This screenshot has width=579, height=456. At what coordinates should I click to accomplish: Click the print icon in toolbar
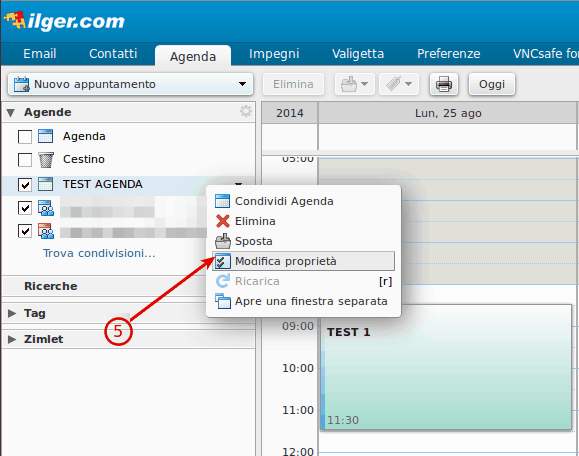(x=443, y=84)
